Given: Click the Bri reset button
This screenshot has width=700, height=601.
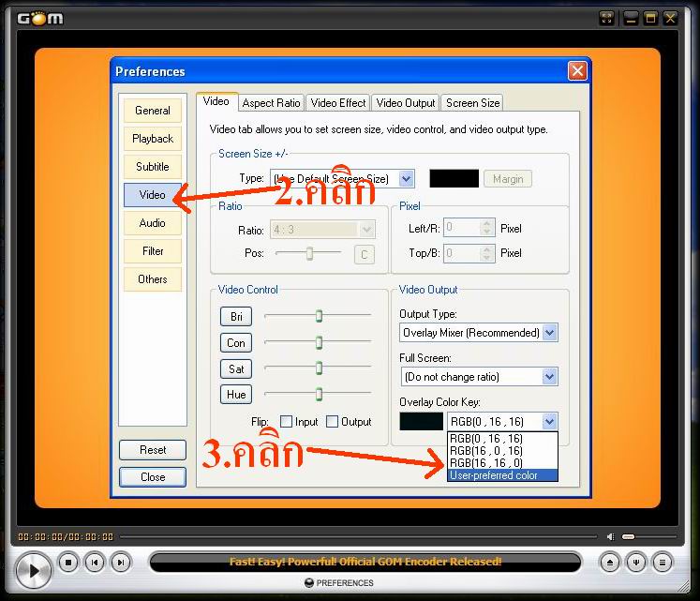Looking at the screenshot, I should (x=236, y=316).
